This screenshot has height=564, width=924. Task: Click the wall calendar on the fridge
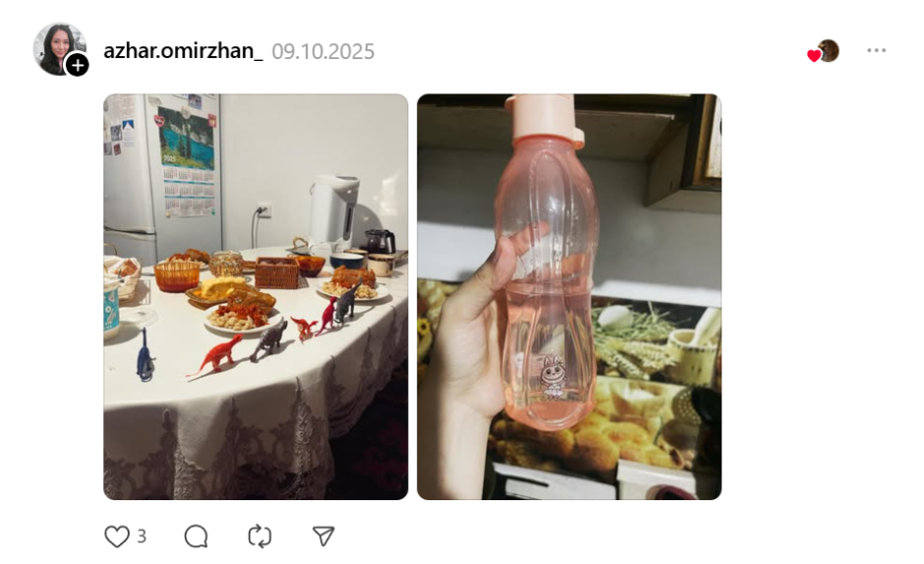click(187, 160)
